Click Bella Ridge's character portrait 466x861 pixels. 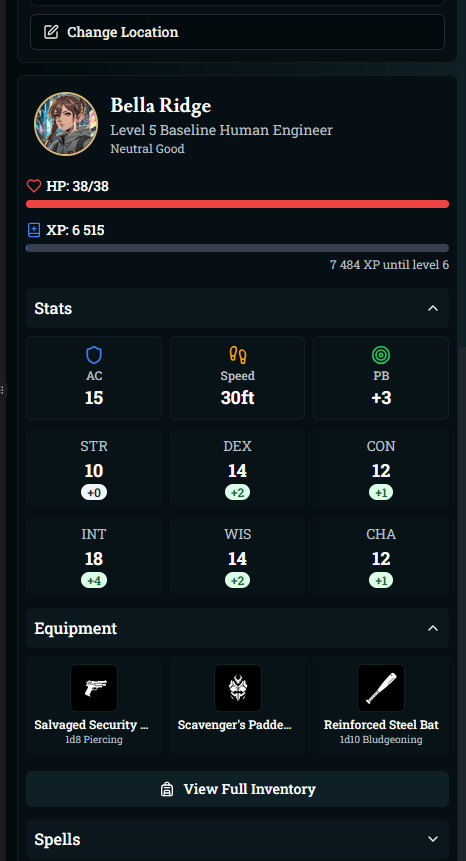click(66, 124)
